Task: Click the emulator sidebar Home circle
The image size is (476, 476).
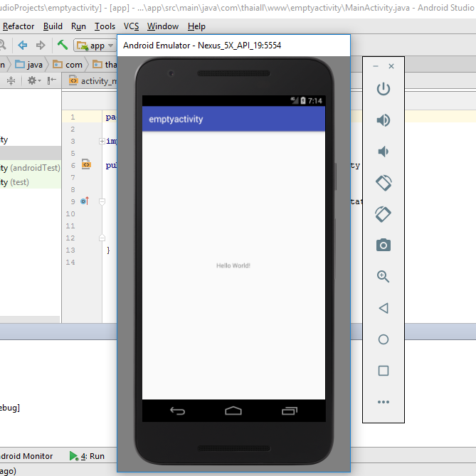Action: (384, 339)
